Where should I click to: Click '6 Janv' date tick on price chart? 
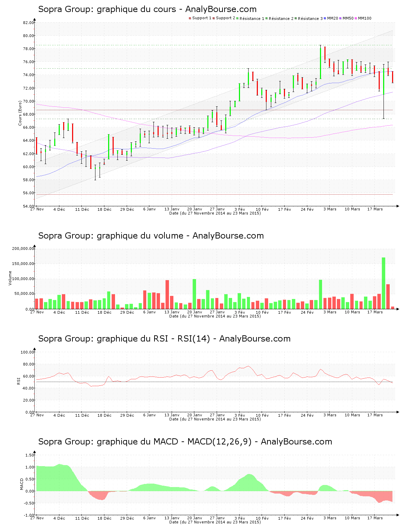point(149,209)
